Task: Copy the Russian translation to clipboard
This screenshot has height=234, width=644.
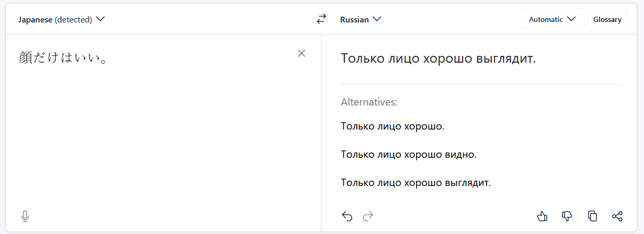Action: click(592, 216)
